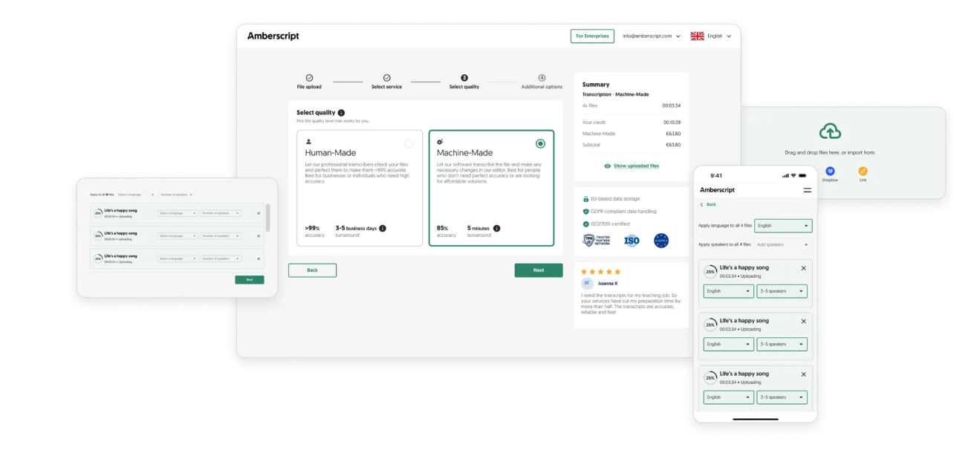Click the Trusted Partner Network badge
This screenshot has width=980, height=456.
click(596, 241)
